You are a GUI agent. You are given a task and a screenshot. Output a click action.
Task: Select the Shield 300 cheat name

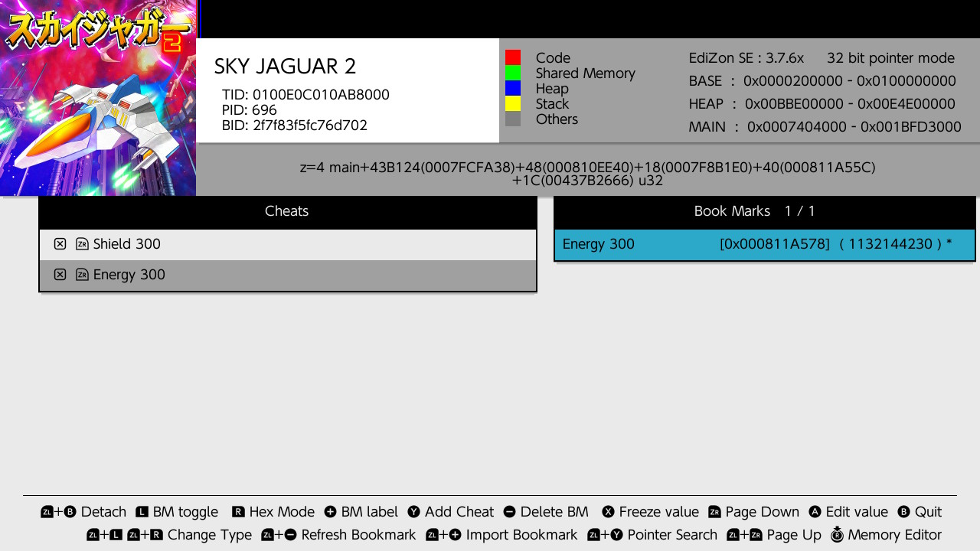(x=127, y=244)
